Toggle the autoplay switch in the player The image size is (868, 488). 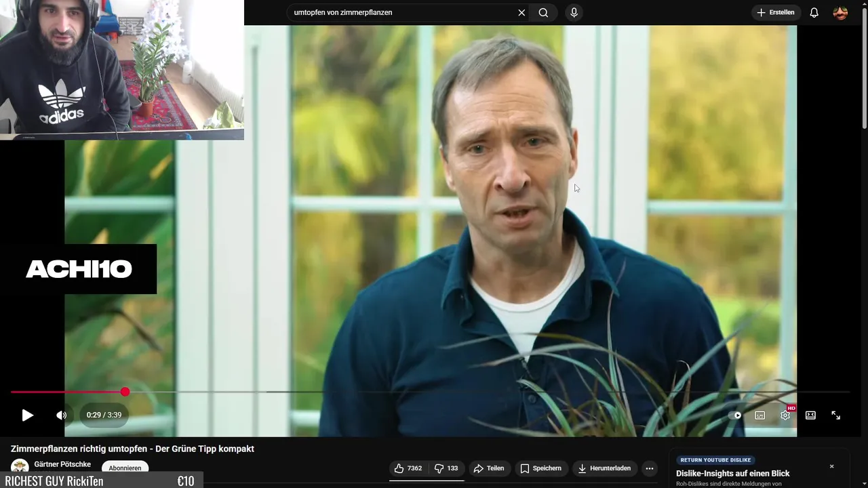click(x=735, y=415)
